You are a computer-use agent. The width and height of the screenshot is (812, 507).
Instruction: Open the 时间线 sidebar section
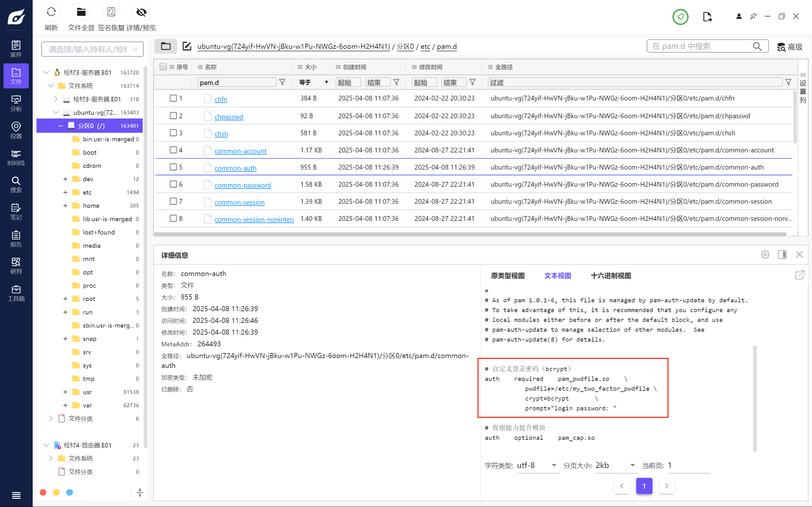[16, 157]
